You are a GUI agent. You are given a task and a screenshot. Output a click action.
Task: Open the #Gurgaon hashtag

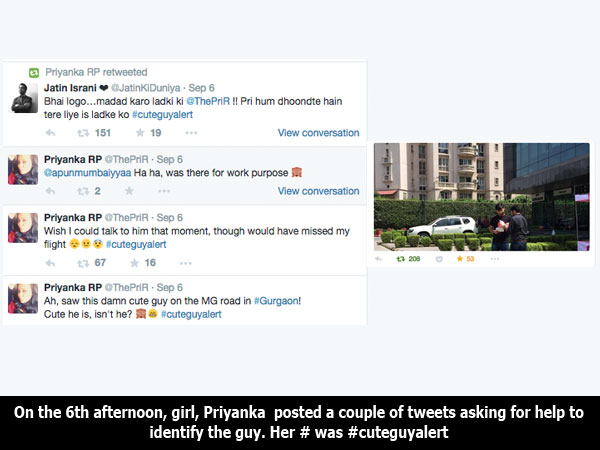[276, 301]
